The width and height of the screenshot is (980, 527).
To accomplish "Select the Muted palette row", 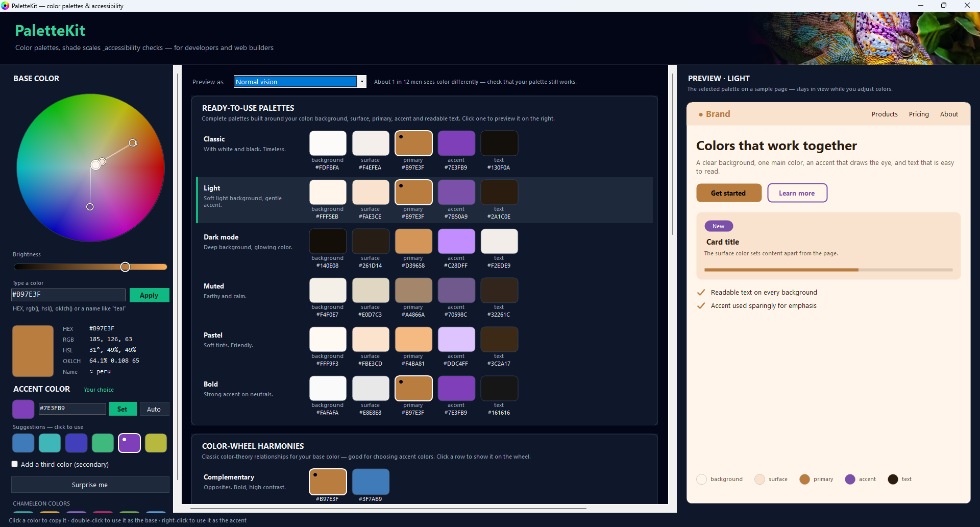I will point(425,297).
